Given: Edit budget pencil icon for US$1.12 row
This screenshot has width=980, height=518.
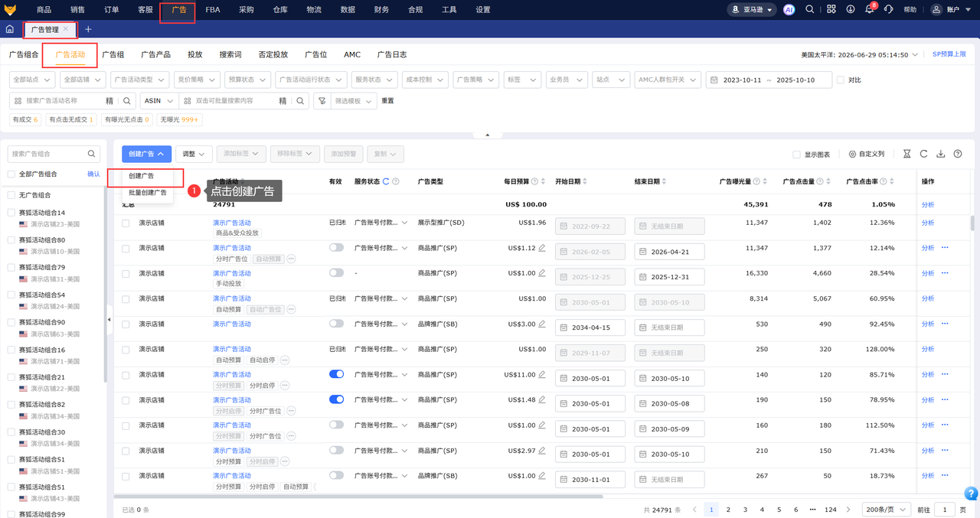Looking at the screenshot, I should tap(542, 248).
